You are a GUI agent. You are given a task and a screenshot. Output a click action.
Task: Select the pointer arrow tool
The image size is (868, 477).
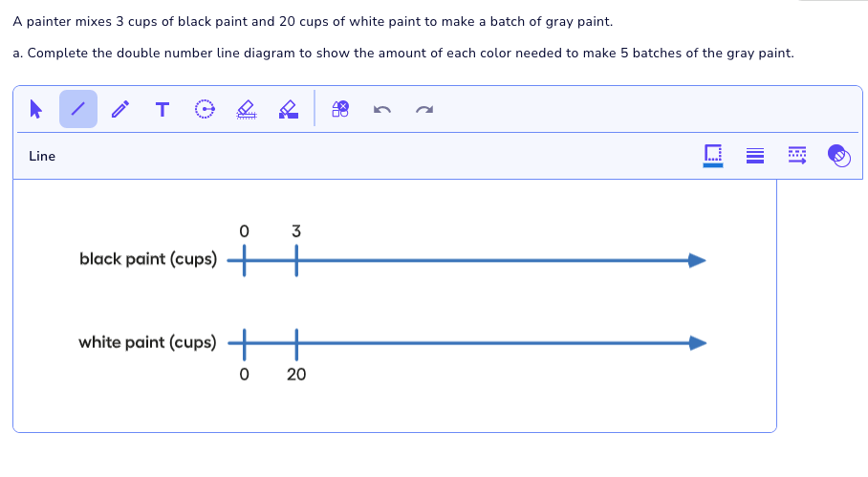click(36, 110)
